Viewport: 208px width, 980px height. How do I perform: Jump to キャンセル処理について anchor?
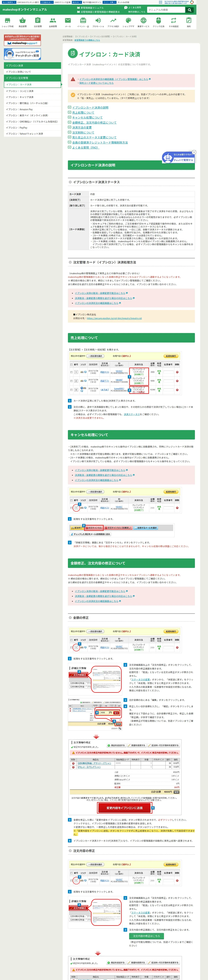click(x=87, y=118)
